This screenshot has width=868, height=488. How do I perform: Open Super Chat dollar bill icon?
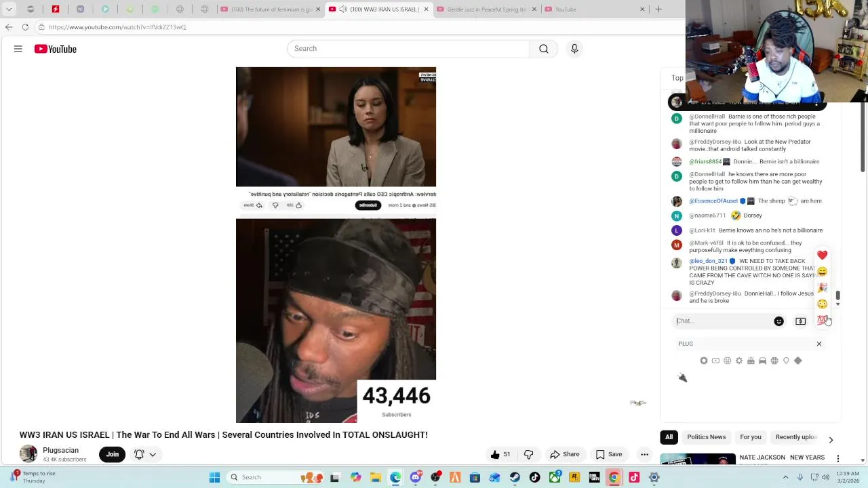click(x=800, y=321)
